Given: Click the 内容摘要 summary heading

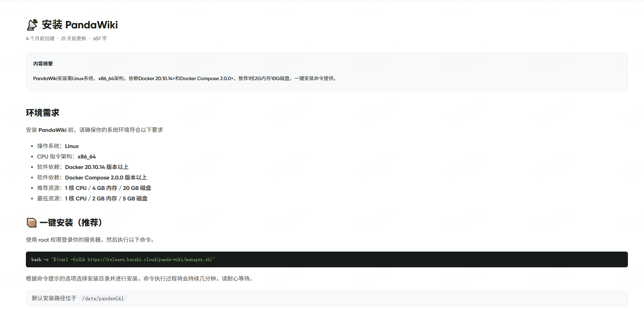Looking at the screenshot, I should coord(43,64).
